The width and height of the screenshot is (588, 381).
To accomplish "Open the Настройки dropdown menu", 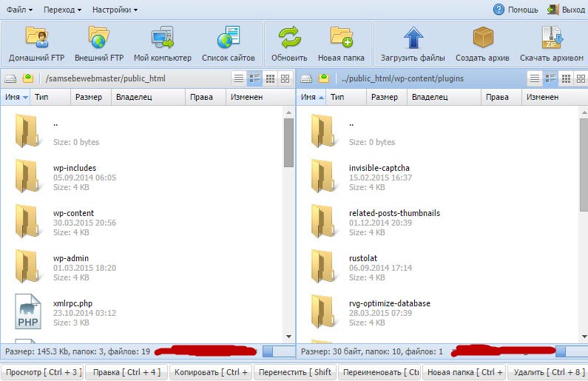I will tap(115, 10).
